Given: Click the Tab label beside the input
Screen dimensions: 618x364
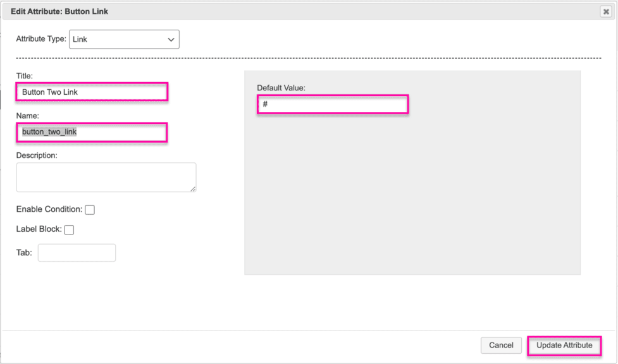Looking at the screenshot, I should click(24, 253).
